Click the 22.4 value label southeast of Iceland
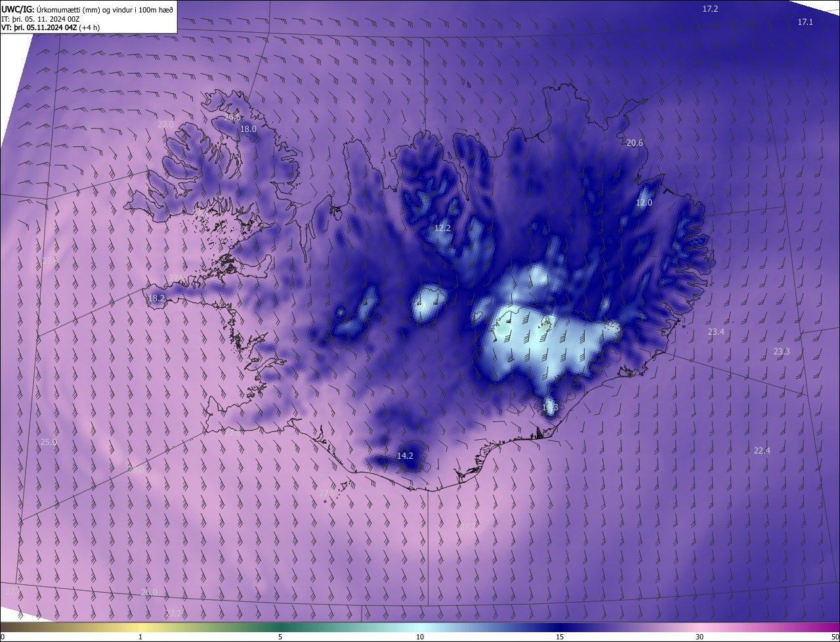Screen dimensions: 840x642 tap(762, 450)
